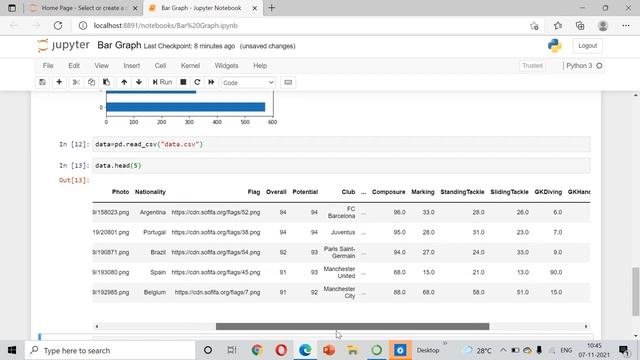Open PowerPoint from the taskbar
Viewport: 640px width, 360px height.
(x=329, y=350)
